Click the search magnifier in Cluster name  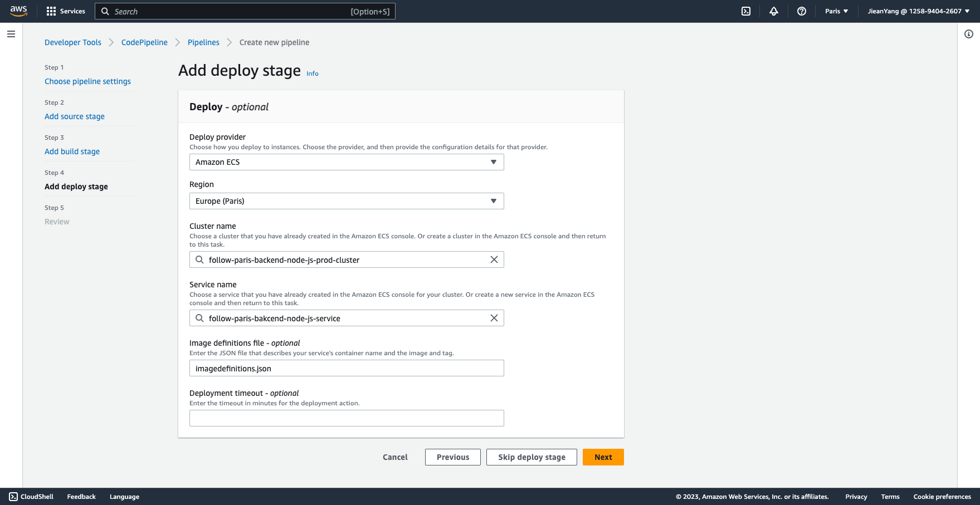pos(199,259)
